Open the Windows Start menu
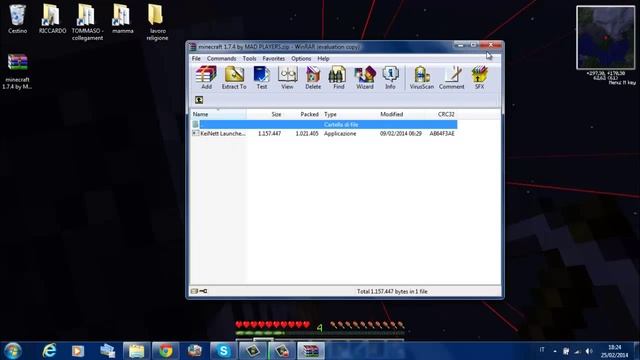Viewport: 640px width, 360px height. point(13,351)
